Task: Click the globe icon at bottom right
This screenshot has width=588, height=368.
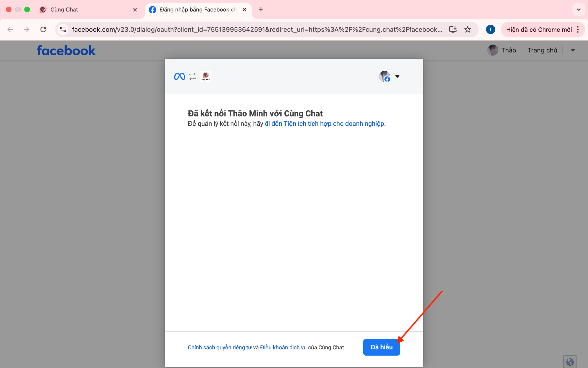Action: 570,362
